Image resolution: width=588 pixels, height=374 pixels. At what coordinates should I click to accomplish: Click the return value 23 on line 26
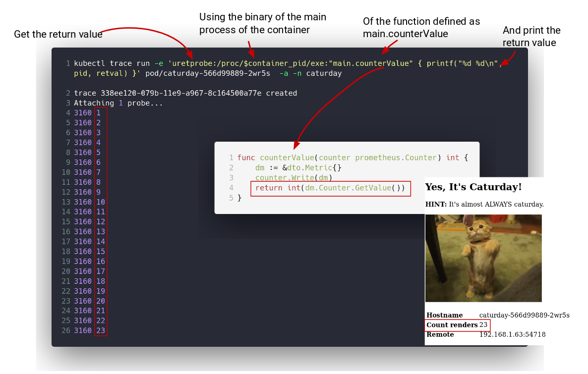[x=101, y=330]
